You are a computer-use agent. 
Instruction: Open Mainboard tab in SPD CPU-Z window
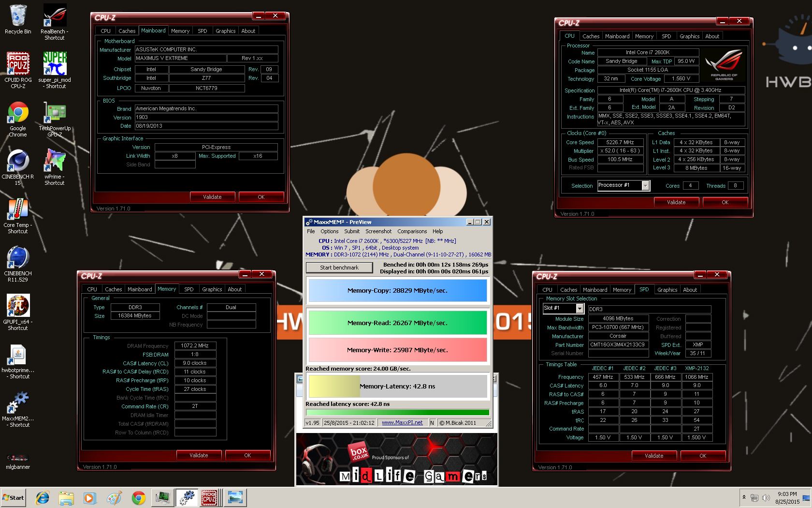point(595,290)
